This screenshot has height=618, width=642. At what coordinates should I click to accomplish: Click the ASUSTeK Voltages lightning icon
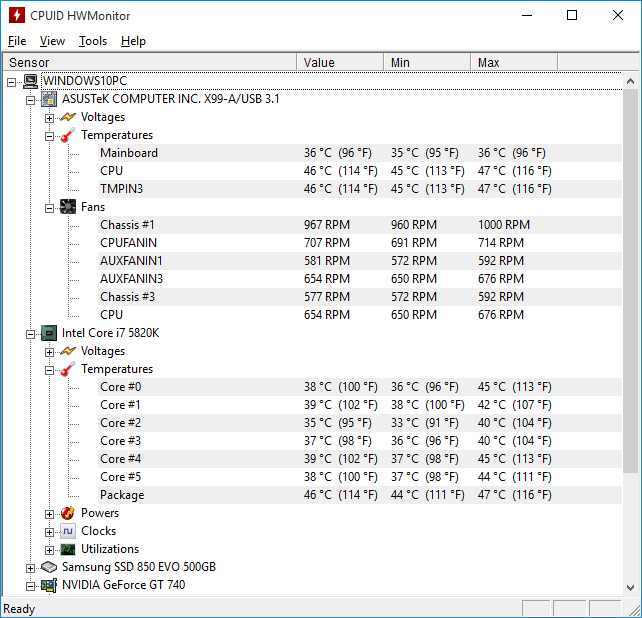68,117
